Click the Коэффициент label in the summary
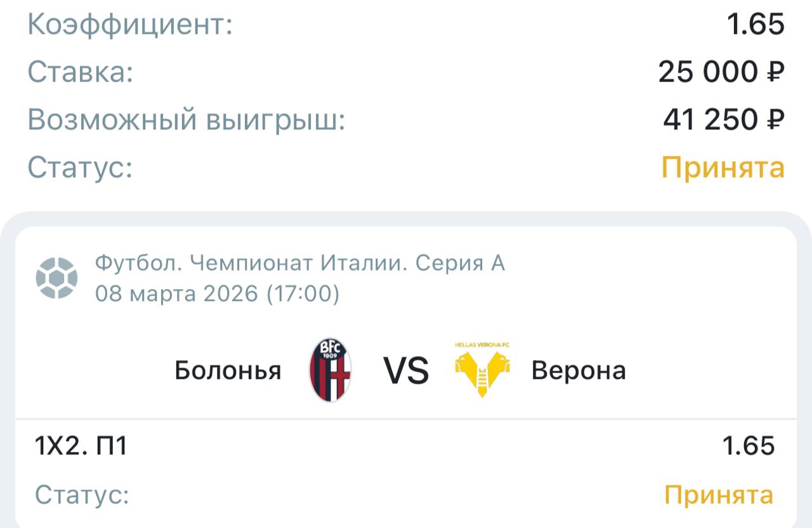This screenshot has height=528, width=812. [130, 25]
